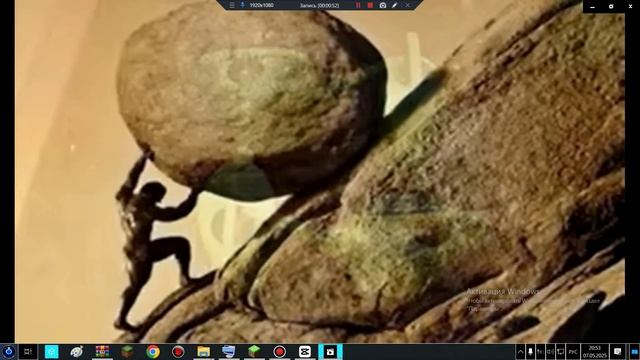640x360 pixels.
Task: Open File Explorer from the taskbar
Action: click(x=203, y=351)
